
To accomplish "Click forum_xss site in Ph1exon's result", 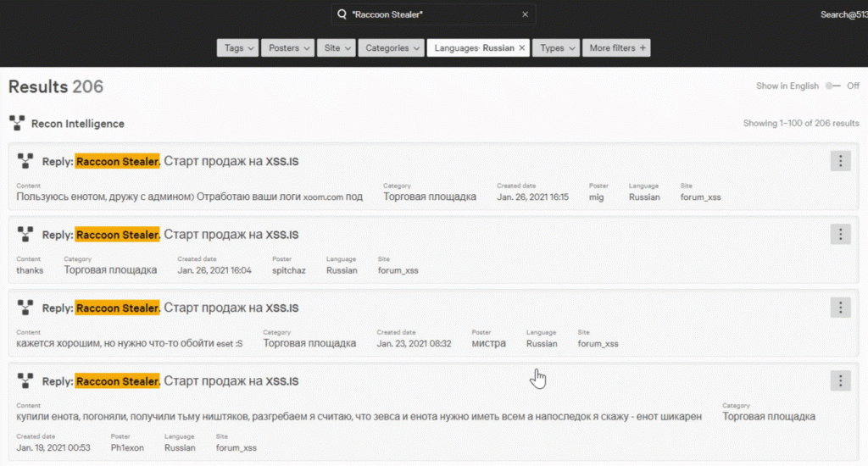I will (236, 447).
